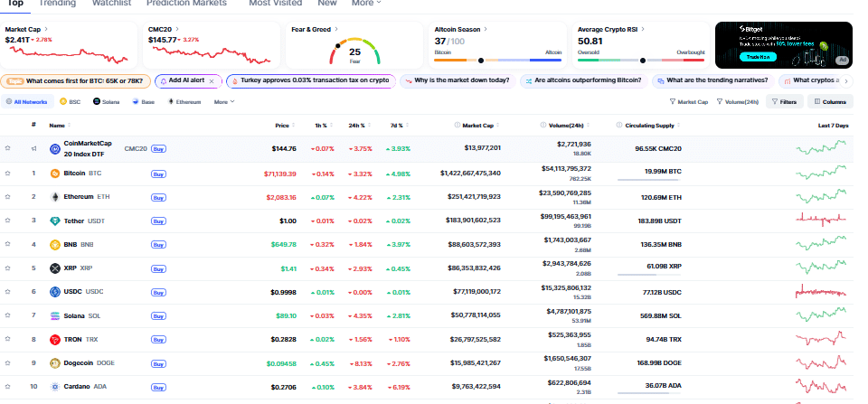Open Turkey approves transaction tax topic
This screenshot has width=868, height=404.
coord(310,80)
